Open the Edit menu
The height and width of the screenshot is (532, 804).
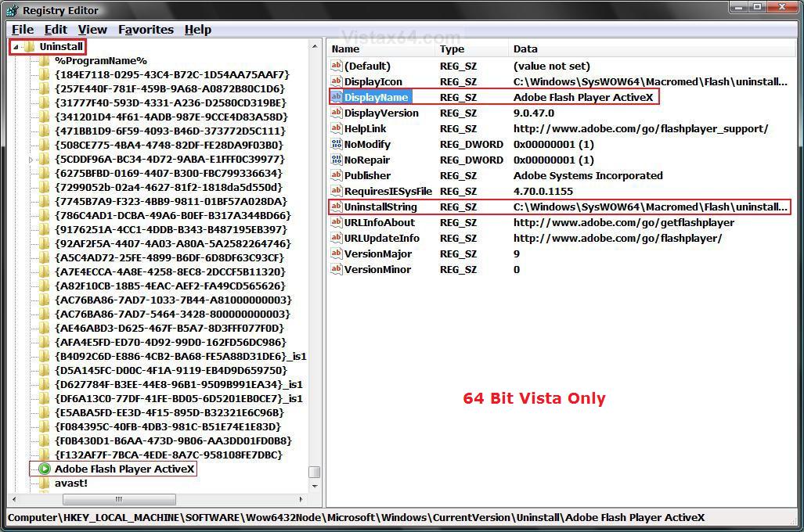click(56, 30)
